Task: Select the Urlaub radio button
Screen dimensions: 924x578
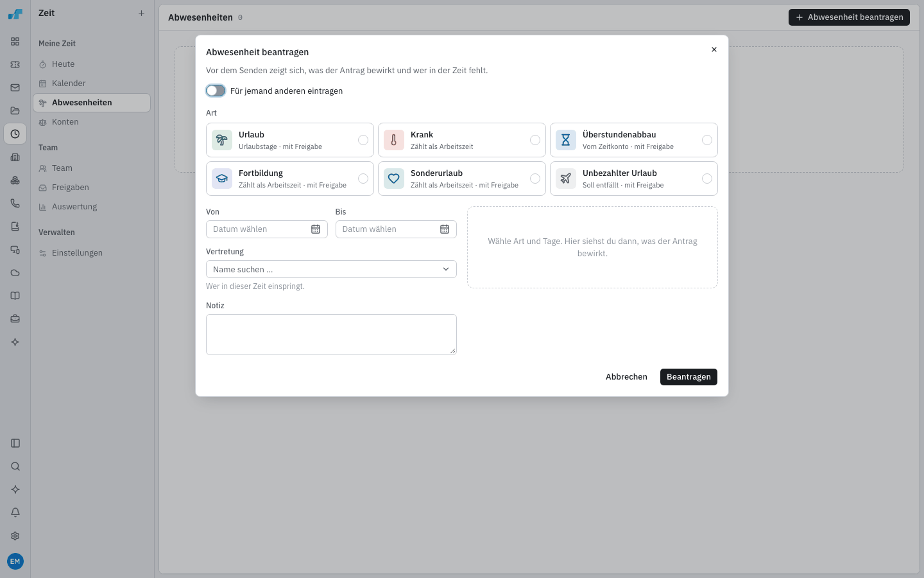Action: 363,140
